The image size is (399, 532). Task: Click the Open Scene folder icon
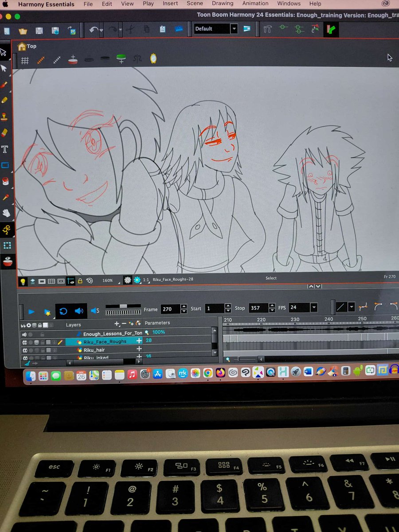tap(23, 31)
